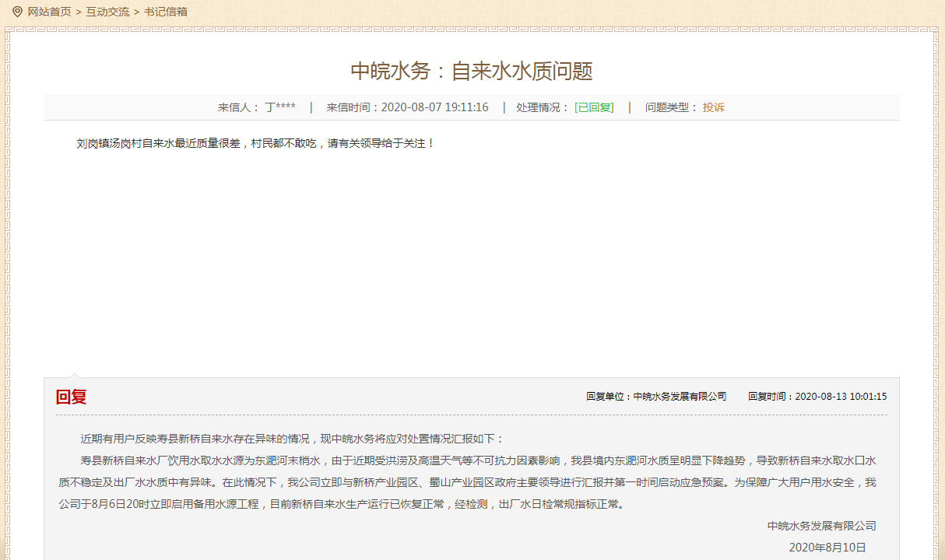Click the green [已回复] status
Image resolution: width=945 pixels, height=560 pixels.
(x=594, y=107)
